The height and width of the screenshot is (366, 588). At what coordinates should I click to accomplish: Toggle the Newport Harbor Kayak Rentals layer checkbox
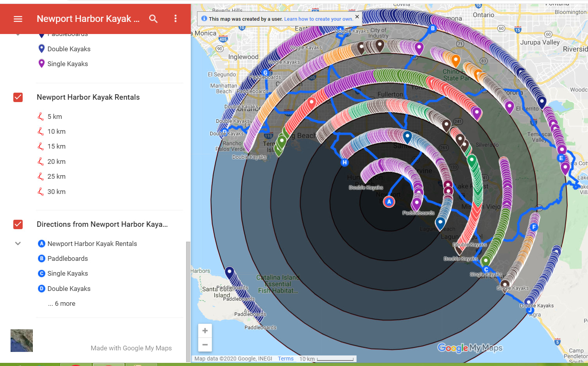coord(18,97)
